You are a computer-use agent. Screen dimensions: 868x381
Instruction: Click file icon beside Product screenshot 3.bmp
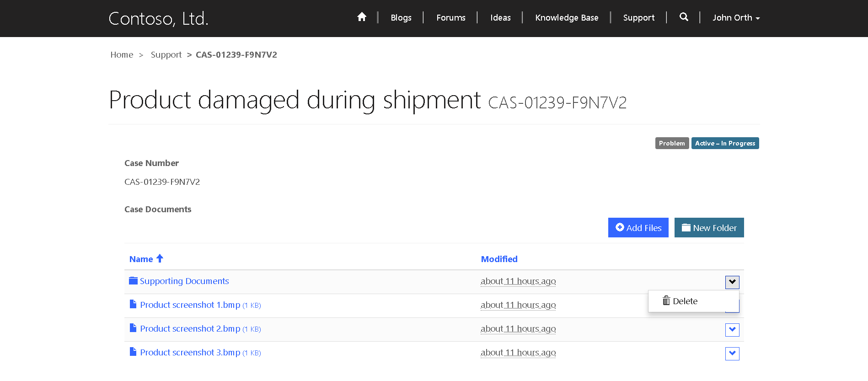(x=133, y=352)
